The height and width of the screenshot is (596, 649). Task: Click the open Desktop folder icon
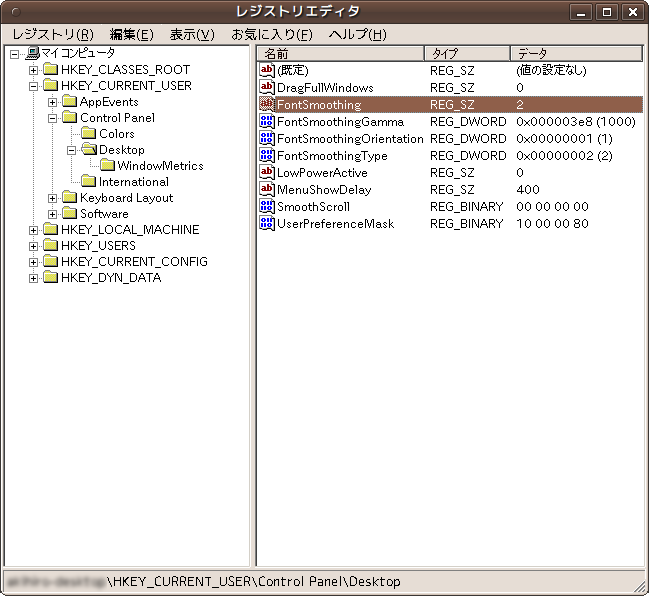point(89,149)
